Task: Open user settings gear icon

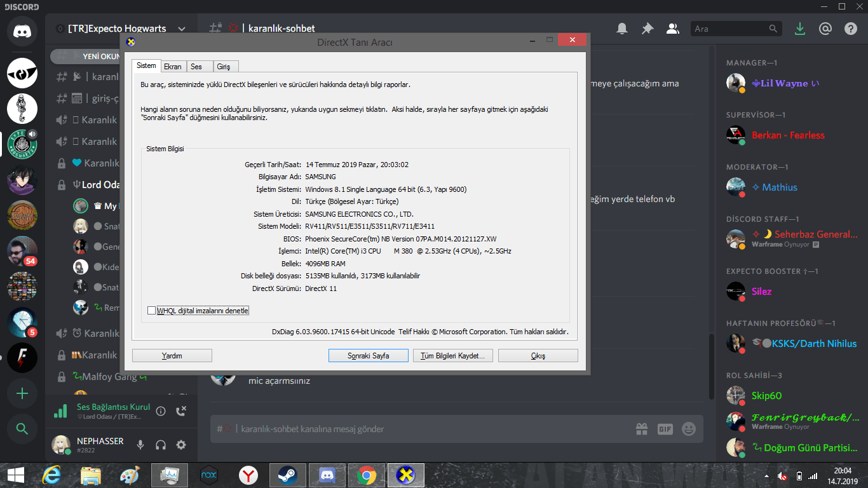Action: coord(181,445)
